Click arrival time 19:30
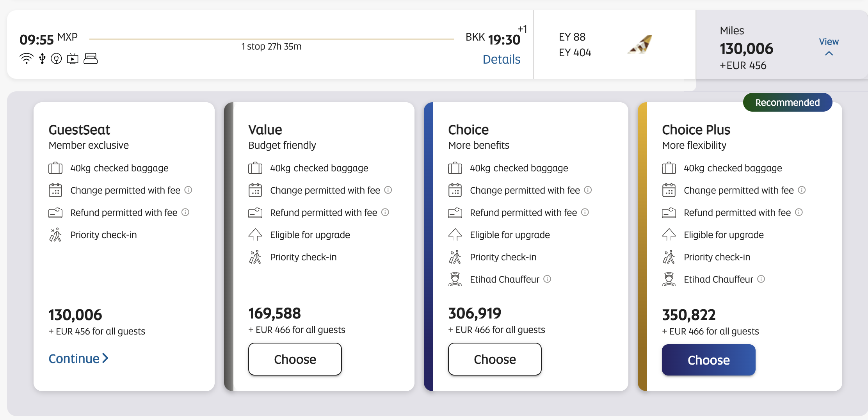Image resolution: width=868 pixels, height=420 pixels. [x=504, y=40]
